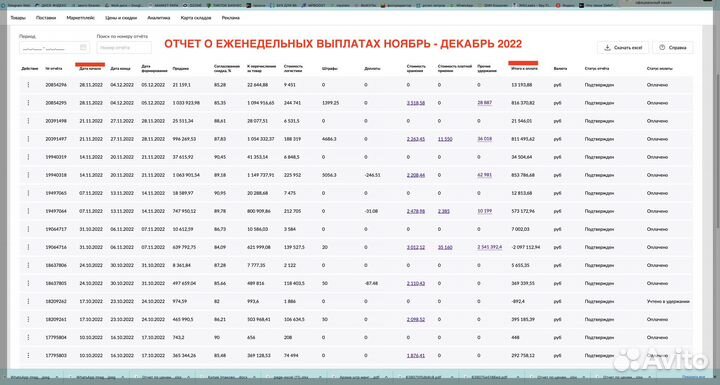Open actions menu for report 20854295

tap(28, 103)
